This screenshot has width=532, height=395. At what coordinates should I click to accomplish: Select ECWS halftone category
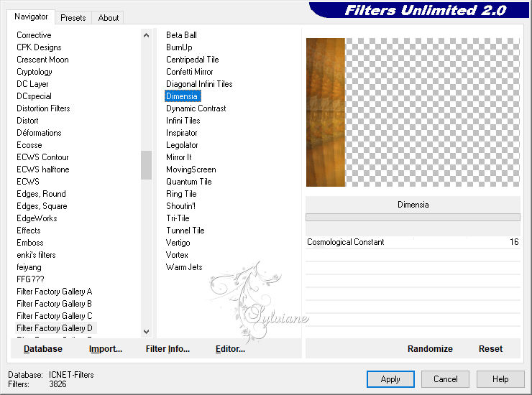43,169
